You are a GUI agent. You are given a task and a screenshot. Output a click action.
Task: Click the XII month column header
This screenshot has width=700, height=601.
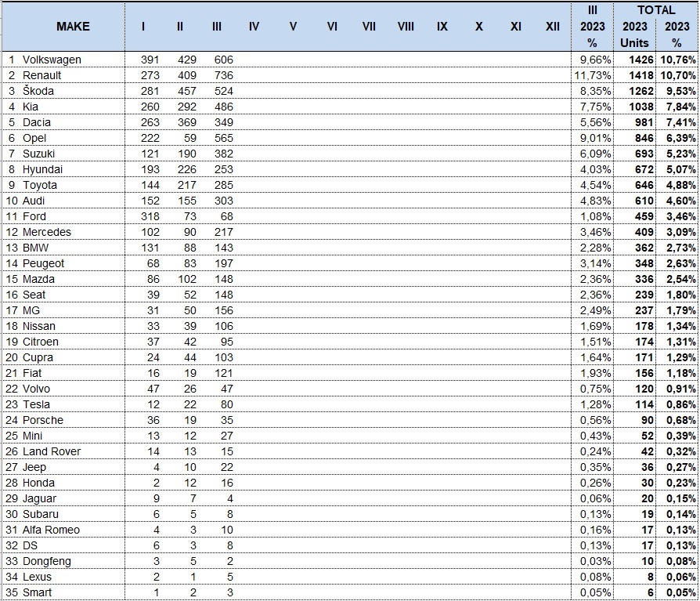click(x=552, y=27)
